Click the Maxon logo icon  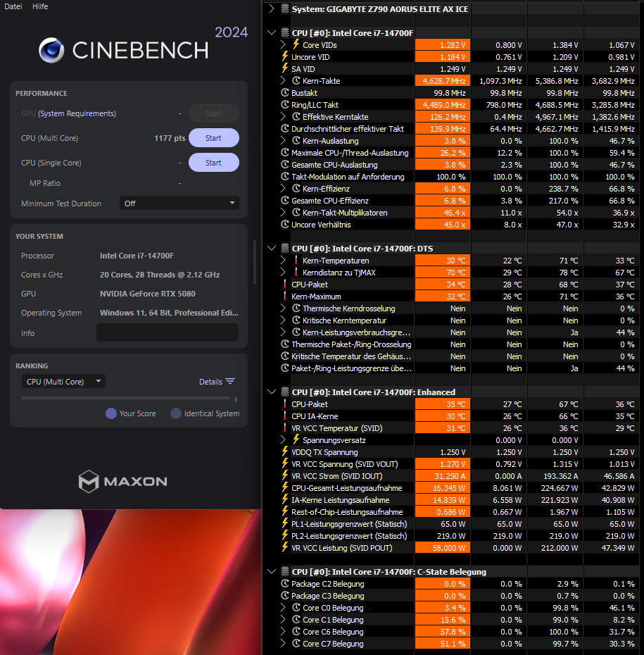point(89,481)
